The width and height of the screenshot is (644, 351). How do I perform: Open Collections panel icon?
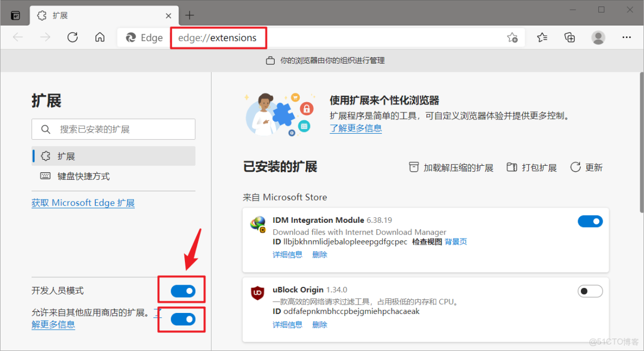(569, 37)
